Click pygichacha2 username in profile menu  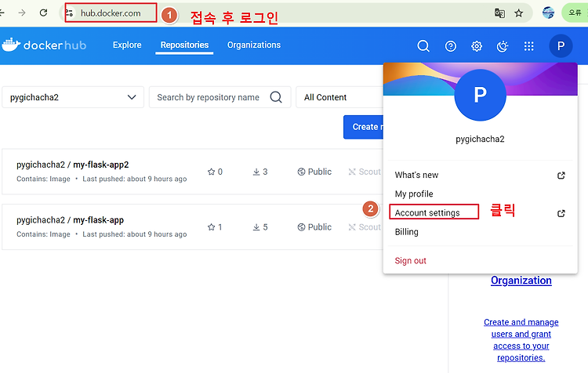480,139
